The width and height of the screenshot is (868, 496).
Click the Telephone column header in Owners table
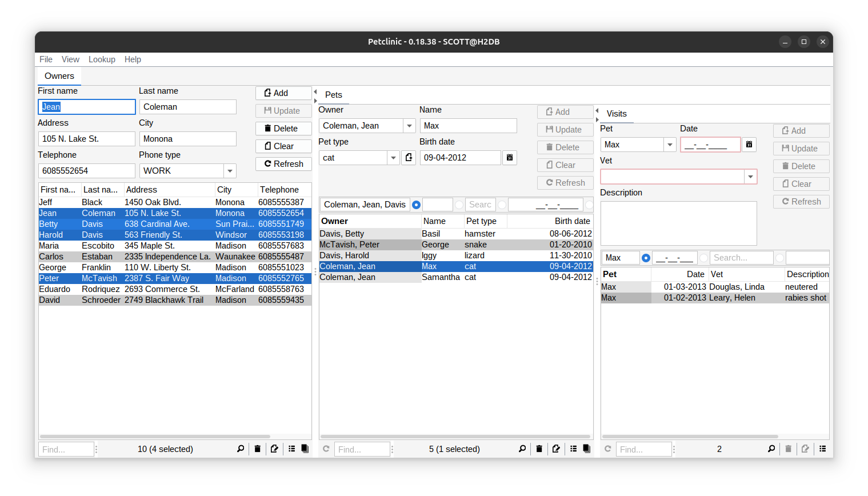(284, 190)
